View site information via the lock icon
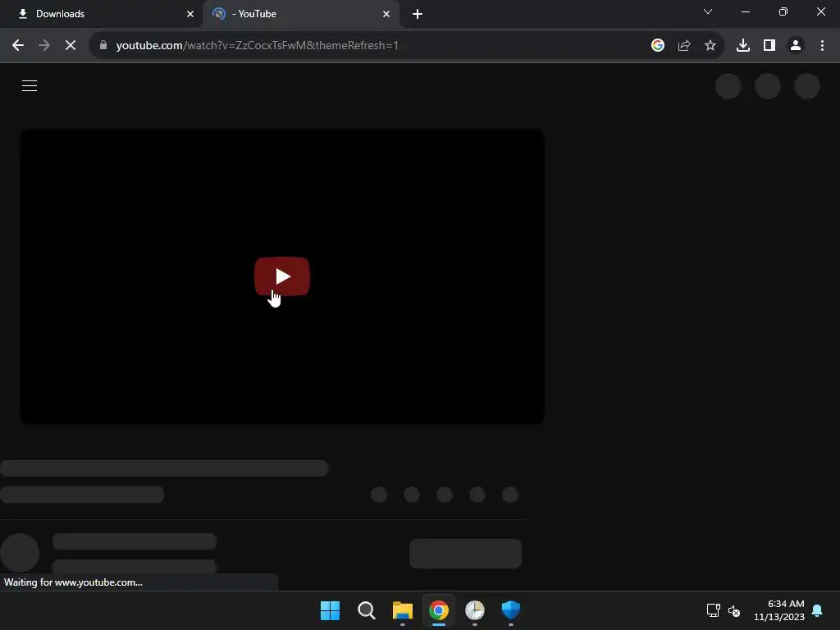This screenshot has width=840, height=630. click(103, 46)
